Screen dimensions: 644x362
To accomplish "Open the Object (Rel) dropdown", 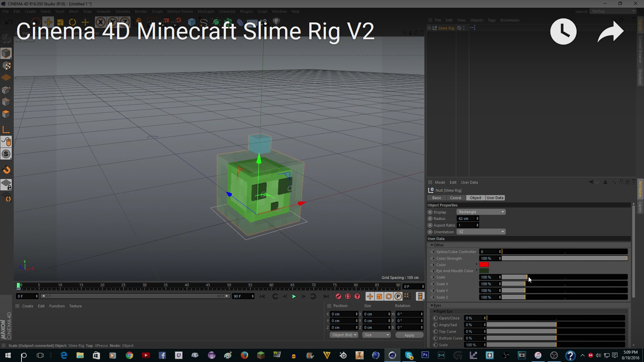I will [344, 335].
